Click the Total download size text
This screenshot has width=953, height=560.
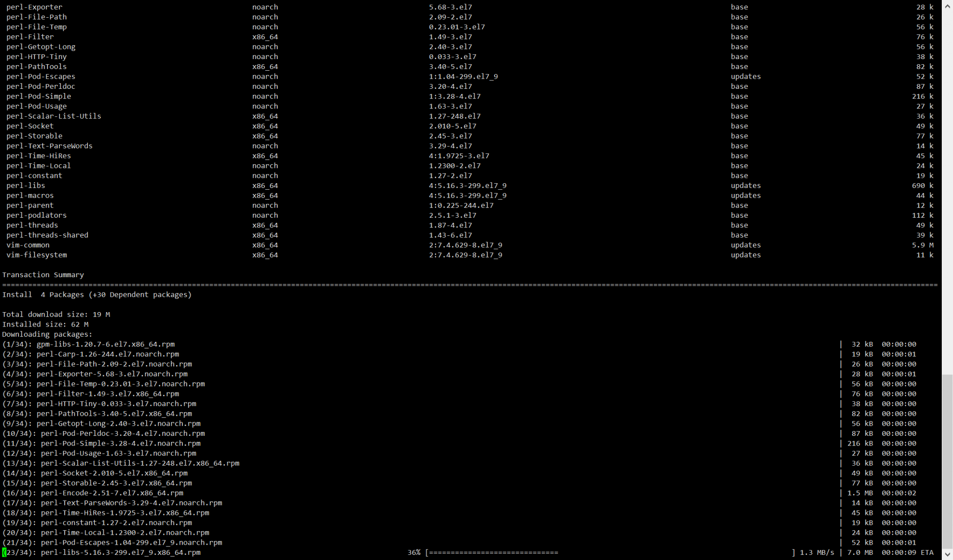(x=56, y=314)
